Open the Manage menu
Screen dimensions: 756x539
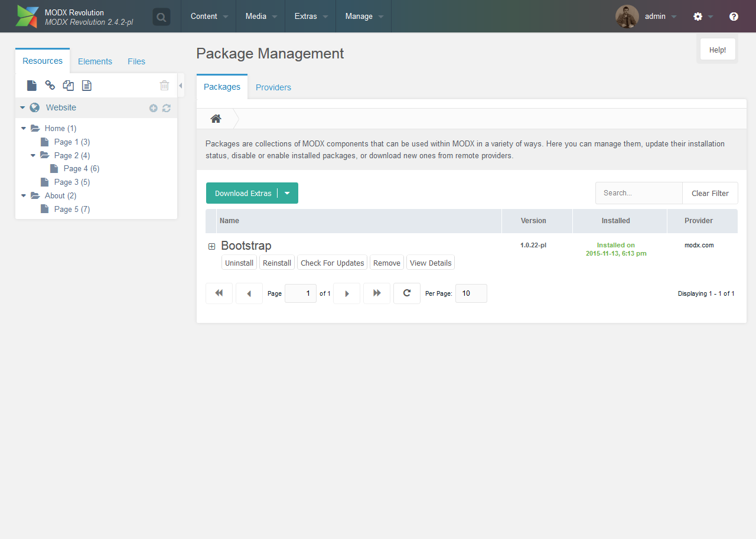pyautogui.click(x=364, y=17)
